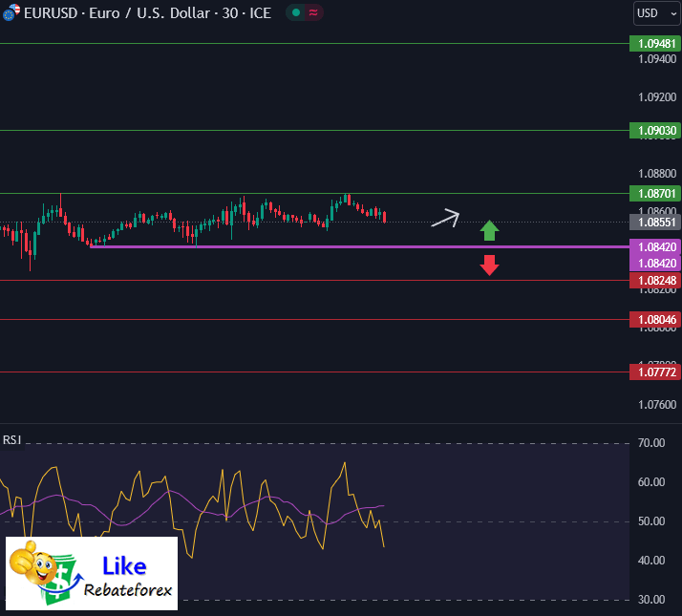Click the 1.08046 red price label
This screenshot has height=616, width=682.
click(655, 319)
